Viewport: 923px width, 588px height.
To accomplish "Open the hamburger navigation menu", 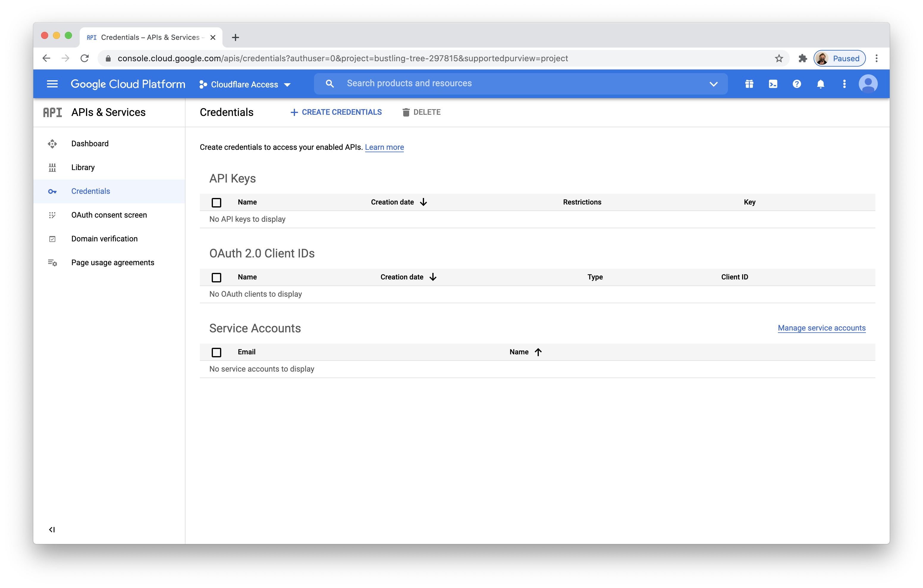I will pyautogui.click(x=52, y=84).
